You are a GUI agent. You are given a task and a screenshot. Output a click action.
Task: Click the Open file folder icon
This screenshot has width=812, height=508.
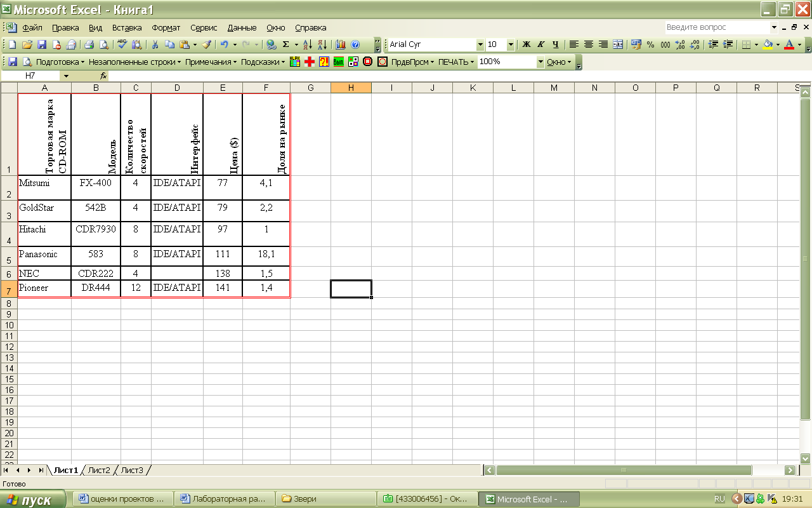pyautogui.click(x=27, y=44)
